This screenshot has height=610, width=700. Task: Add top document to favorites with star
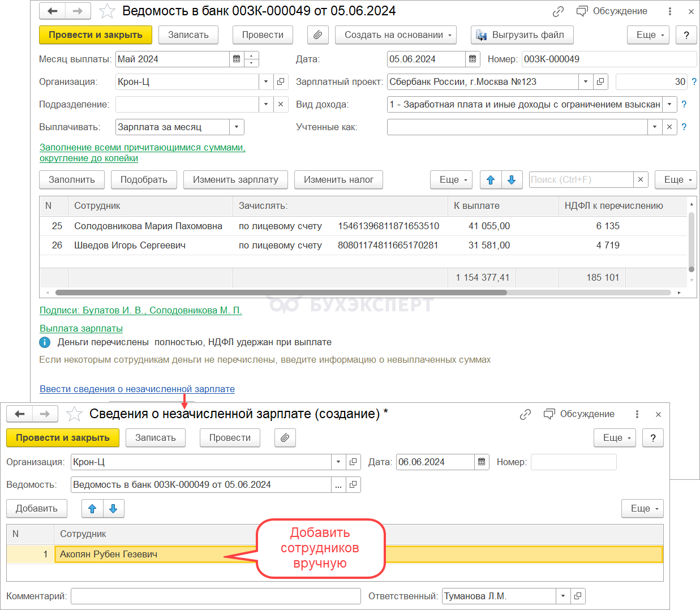click(x=107, y=11)
